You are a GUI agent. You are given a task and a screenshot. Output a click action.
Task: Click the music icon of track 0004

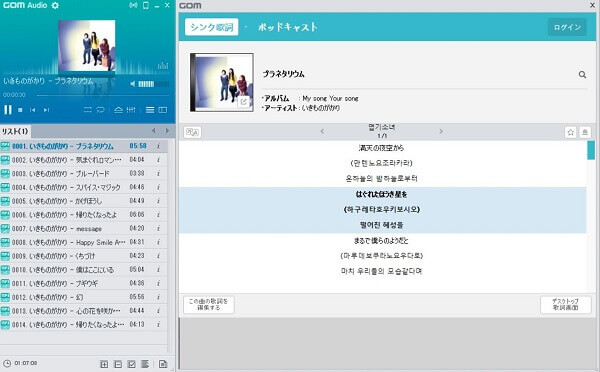point(5,187)
